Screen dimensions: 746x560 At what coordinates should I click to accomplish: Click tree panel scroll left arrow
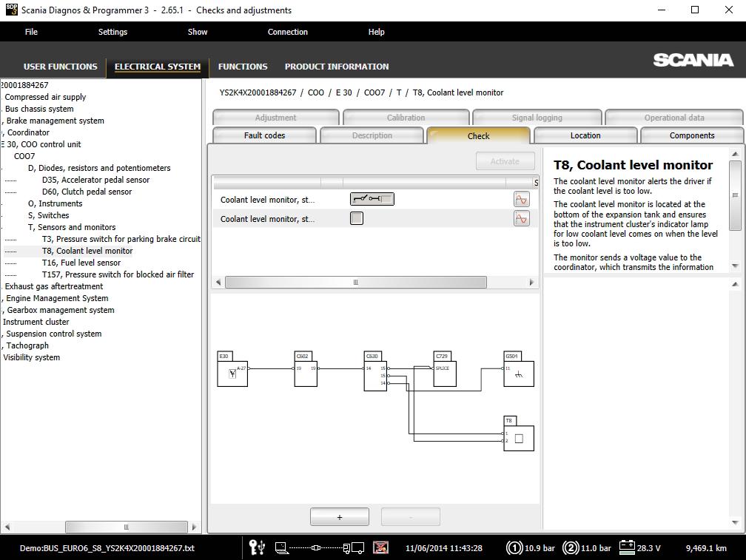7,527
